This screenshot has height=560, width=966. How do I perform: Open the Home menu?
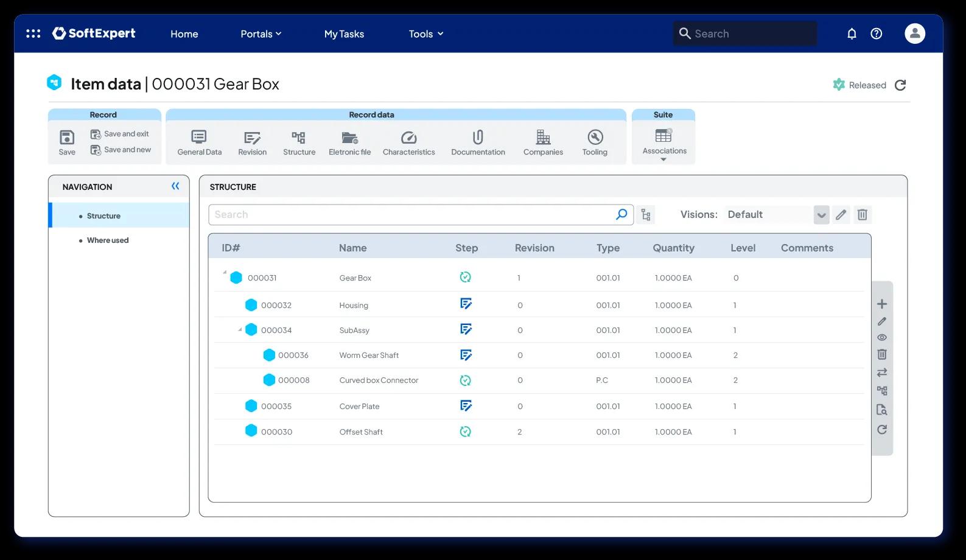click(x=184, y=34)
